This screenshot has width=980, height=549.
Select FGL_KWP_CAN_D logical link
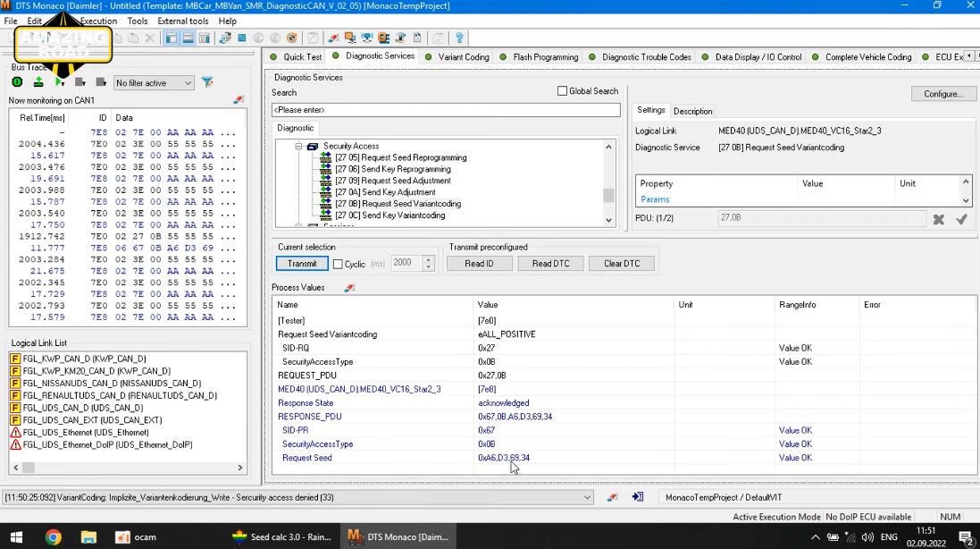pos(84,359)
